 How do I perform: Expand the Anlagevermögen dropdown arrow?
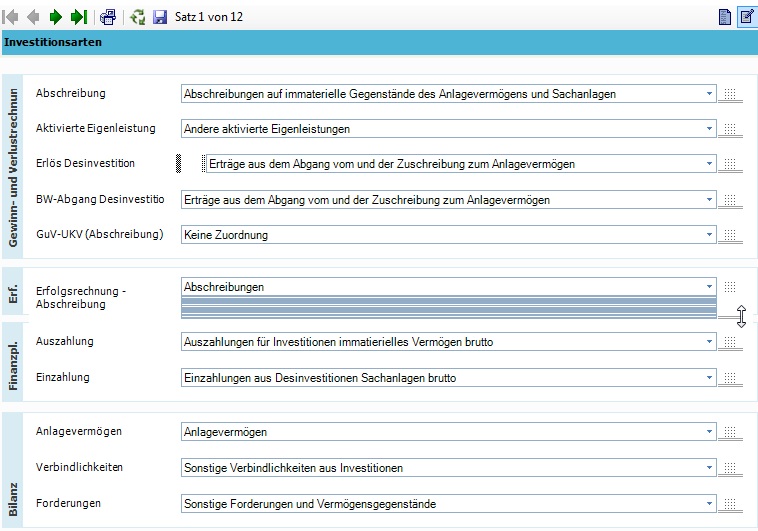pyautogui.click(x=709, y=431)
